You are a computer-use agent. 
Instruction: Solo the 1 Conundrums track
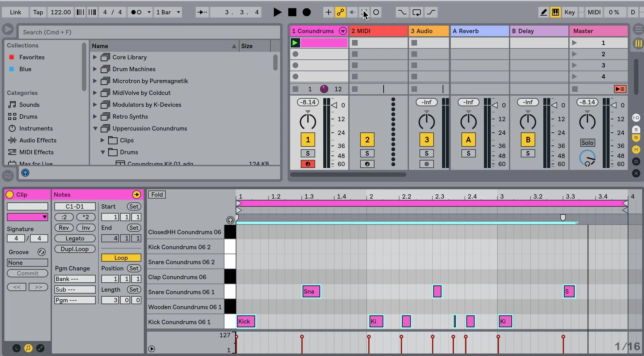tap(308, 153)
